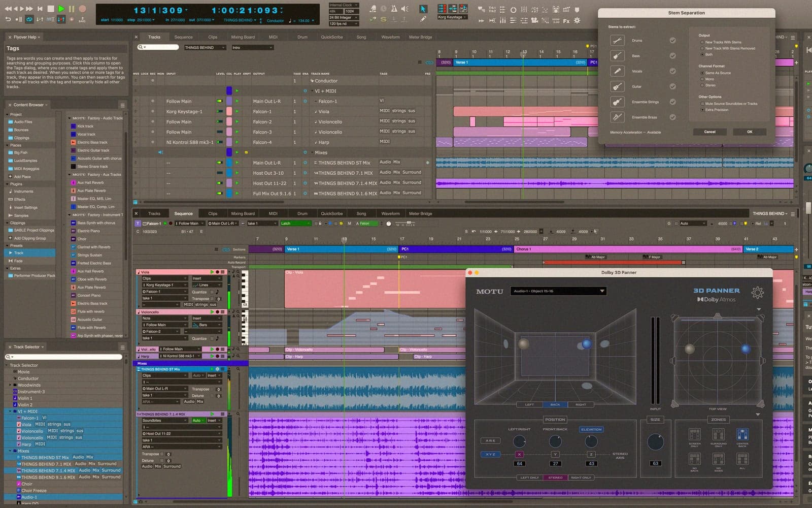This screenshot has width=812, height=508.
Task: Pause playback in the transport controls
Action: pyautogui.click(x=72, y=9)
